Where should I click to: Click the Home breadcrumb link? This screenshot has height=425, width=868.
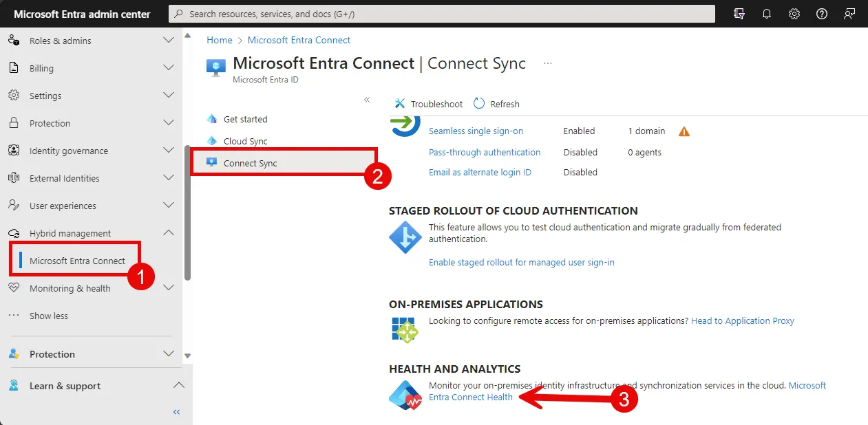[220, 40]
